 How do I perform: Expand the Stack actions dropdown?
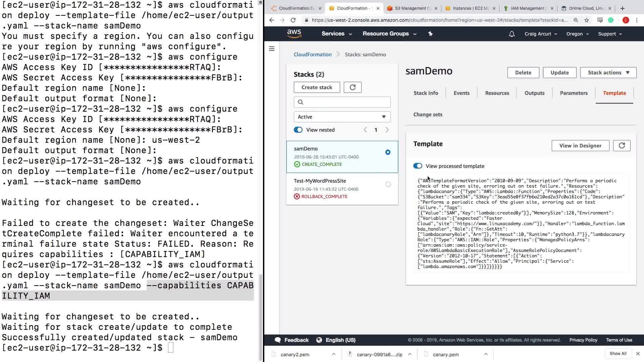[608, 72]
